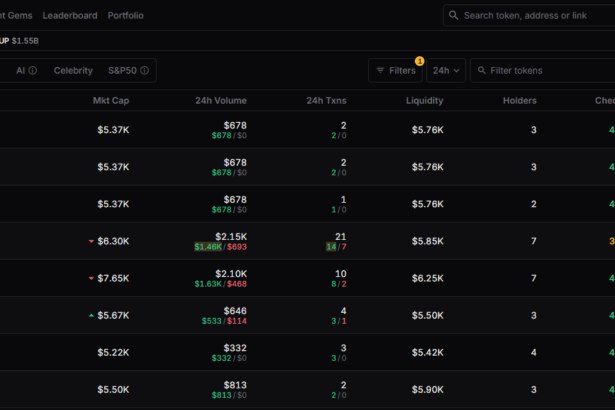615x410 pixels.
Task: Click the $813 volume total
Action: click(x=235, y=385)
